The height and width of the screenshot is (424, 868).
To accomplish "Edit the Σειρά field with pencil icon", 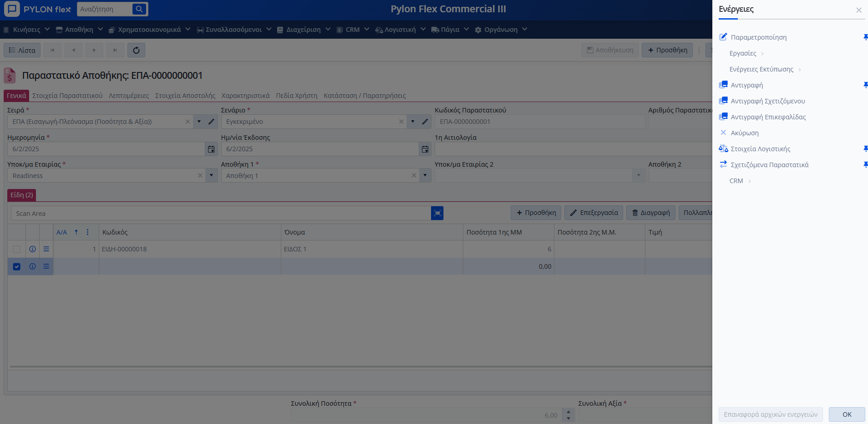I will pyautogui.click(x=211, y=122).
